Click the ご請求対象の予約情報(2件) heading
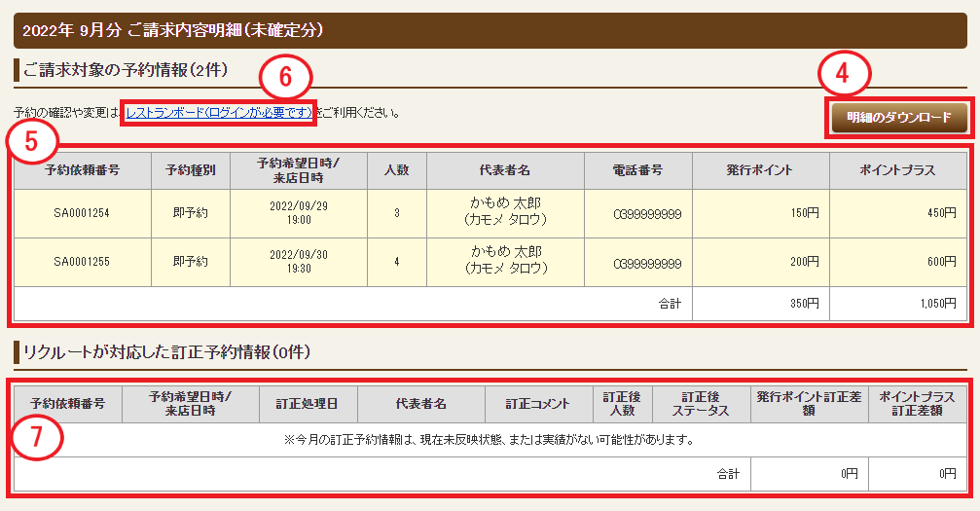 [126, 70]
